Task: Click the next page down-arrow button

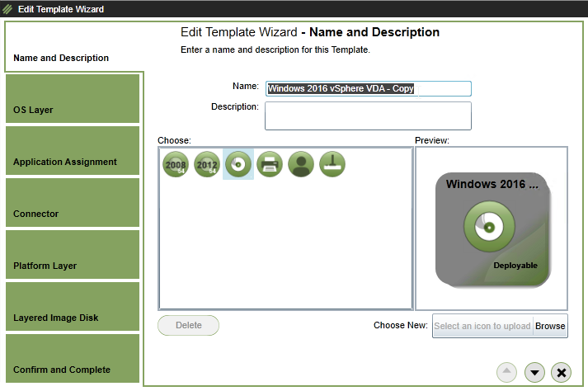Action: [534, 372]
